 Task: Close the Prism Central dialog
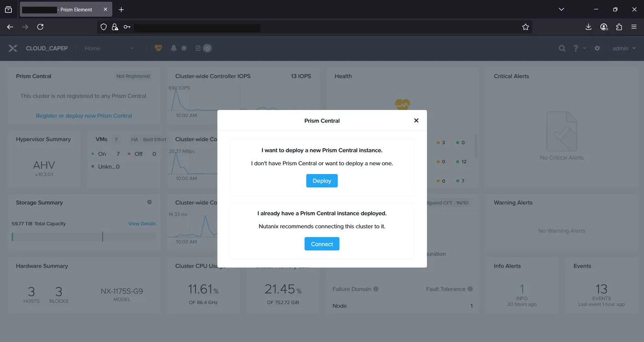[416, 121]
